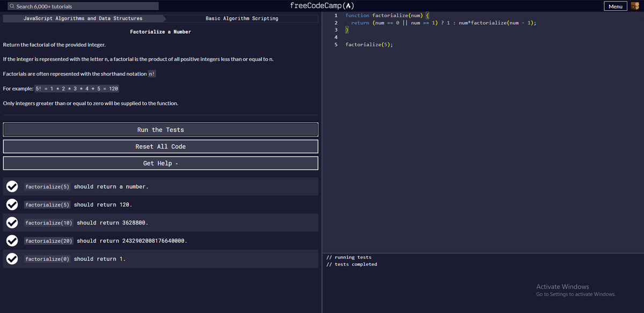Image resolution: width=644 pixels, height=313 pixels.
Task: Click the Factorialize a Number title
Action: click(x=160, y=32)
